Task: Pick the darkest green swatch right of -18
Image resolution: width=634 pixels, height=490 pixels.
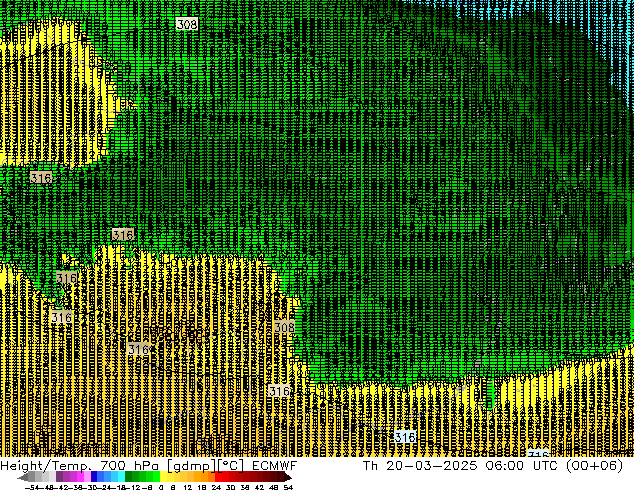Action: coord(128,477)
